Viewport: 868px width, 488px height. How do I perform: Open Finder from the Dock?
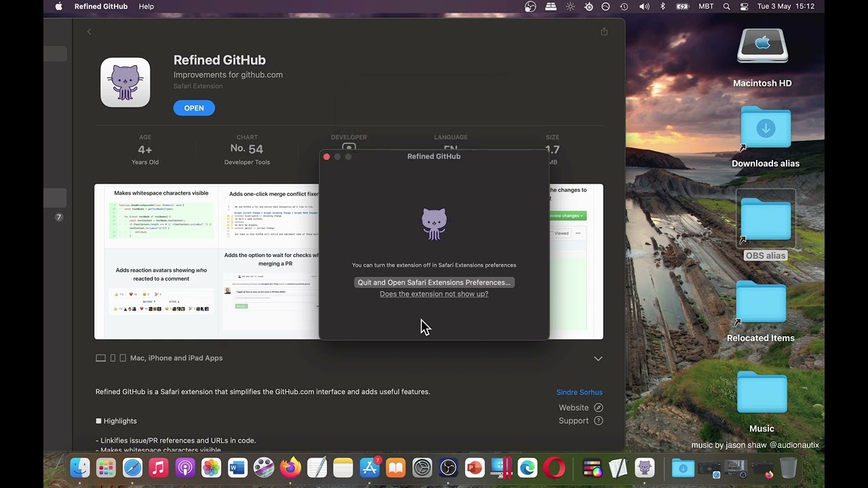pos(80,468)
